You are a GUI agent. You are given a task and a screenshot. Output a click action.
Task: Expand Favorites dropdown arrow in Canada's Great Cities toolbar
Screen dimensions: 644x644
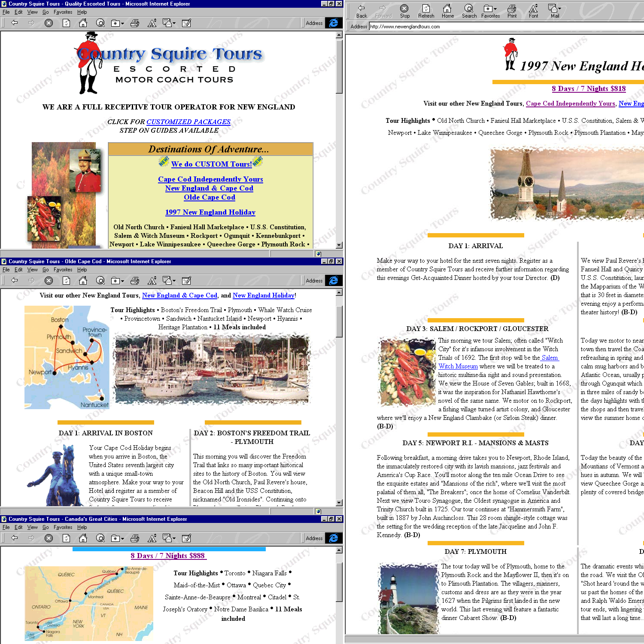(x=122, y=539)
